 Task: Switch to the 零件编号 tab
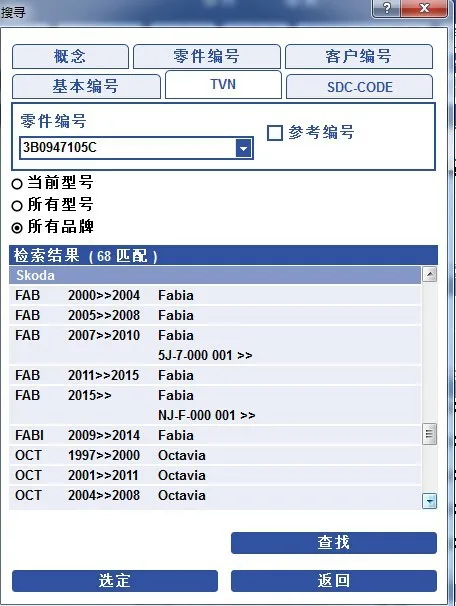pos(207,56)
